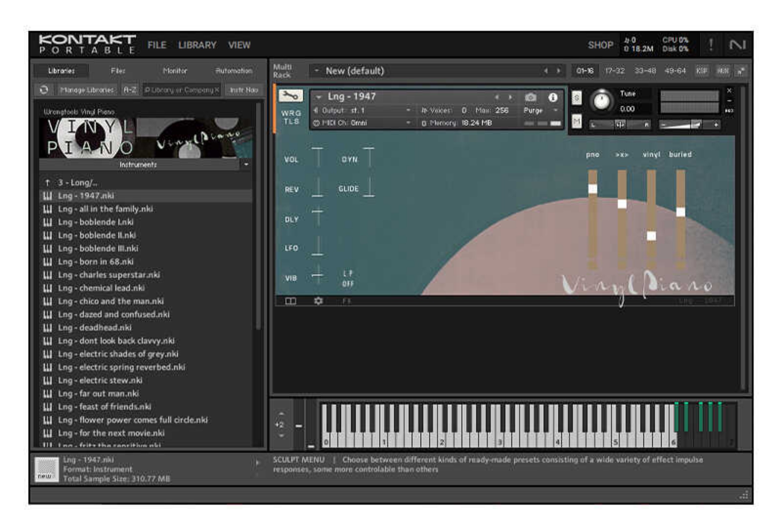Solo the instrument with S button
This screenshot has height=532, width=782.
pyautogui.click(x=576, y=98)
